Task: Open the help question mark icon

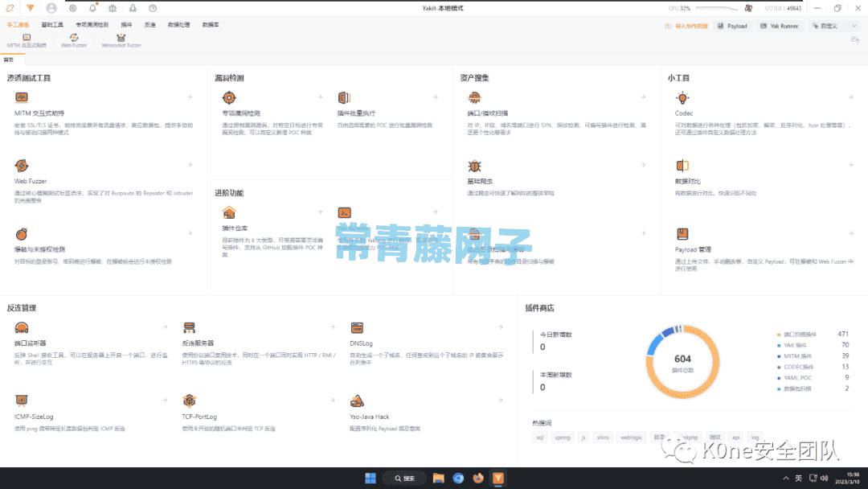Action: [153, 8]
